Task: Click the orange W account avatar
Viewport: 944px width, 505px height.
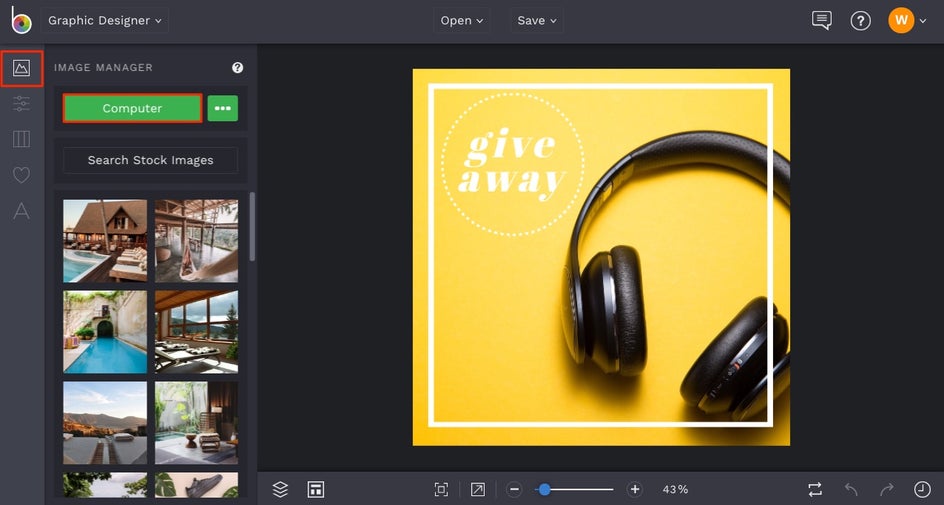Action: [901, 20]
